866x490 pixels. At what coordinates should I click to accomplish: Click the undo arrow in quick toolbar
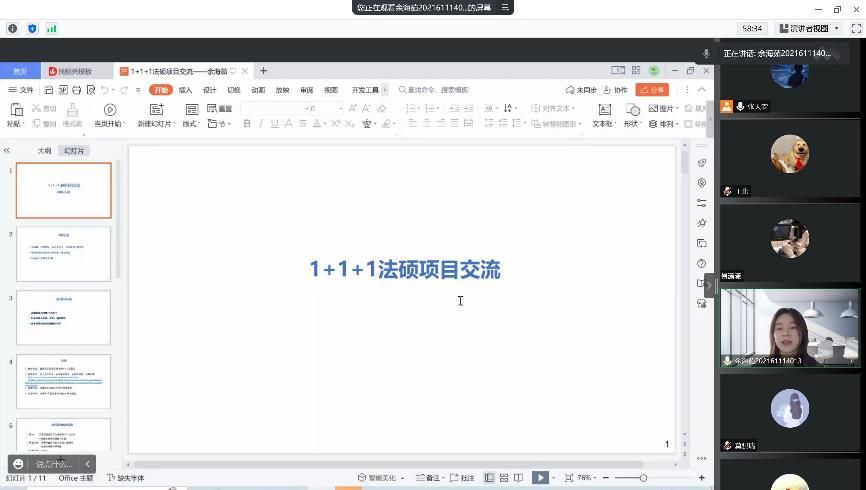(x=104, y=90)
